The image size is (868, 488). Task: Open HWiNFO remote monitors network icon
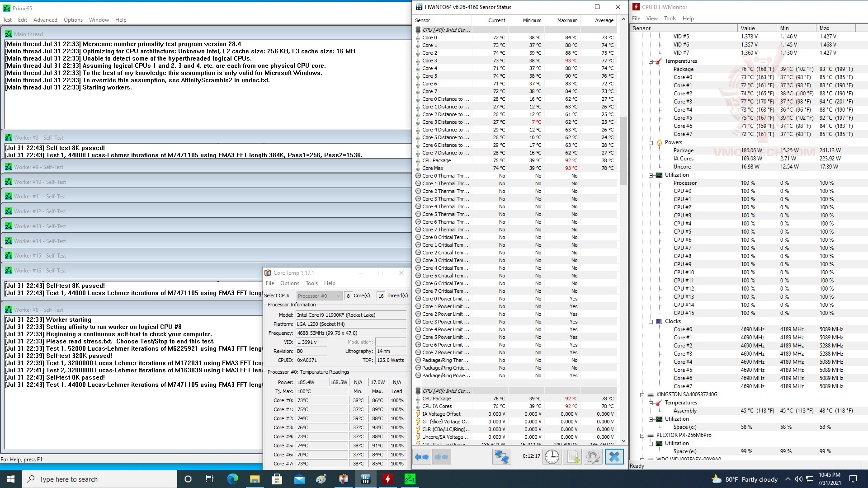pos(501,457)
